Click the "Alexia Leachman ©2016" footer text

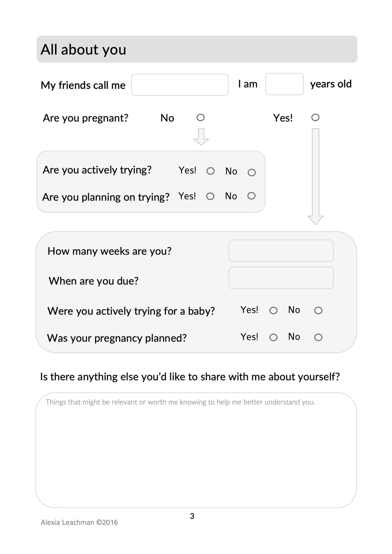click(79, 523)
